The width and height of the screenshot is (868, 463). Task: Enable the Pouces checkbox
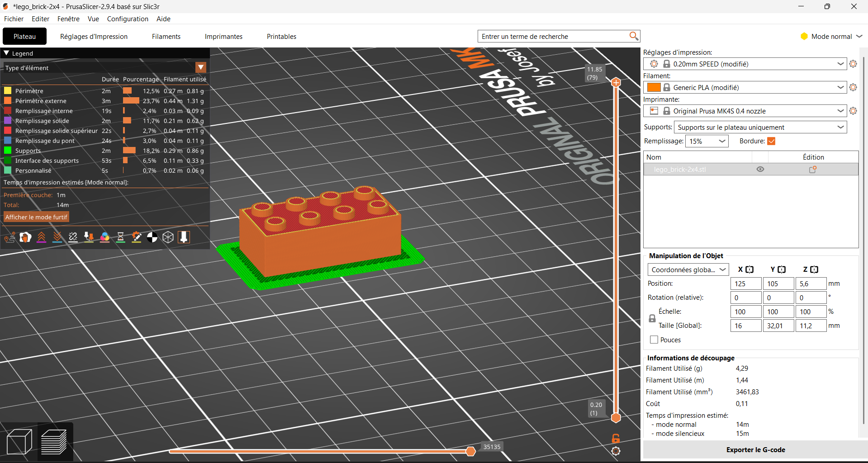pyautogui.click(x=654, y=340)
